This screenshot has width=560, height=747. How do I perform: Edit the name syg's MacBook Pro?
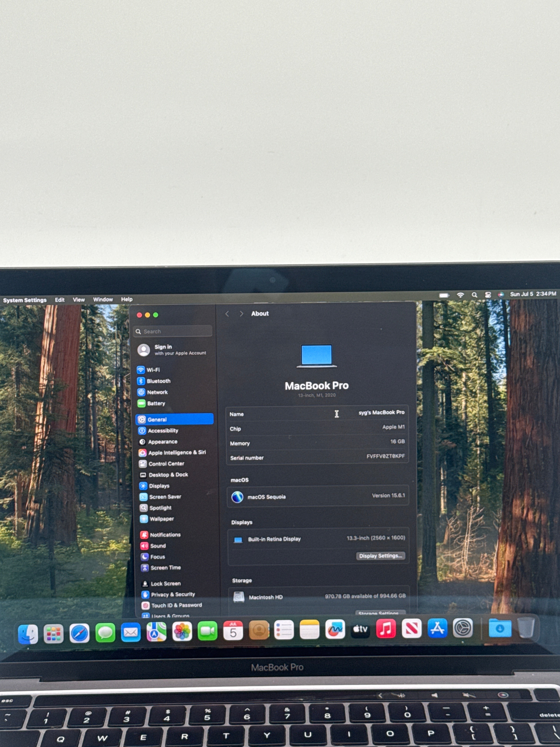(x=381, y=412)
